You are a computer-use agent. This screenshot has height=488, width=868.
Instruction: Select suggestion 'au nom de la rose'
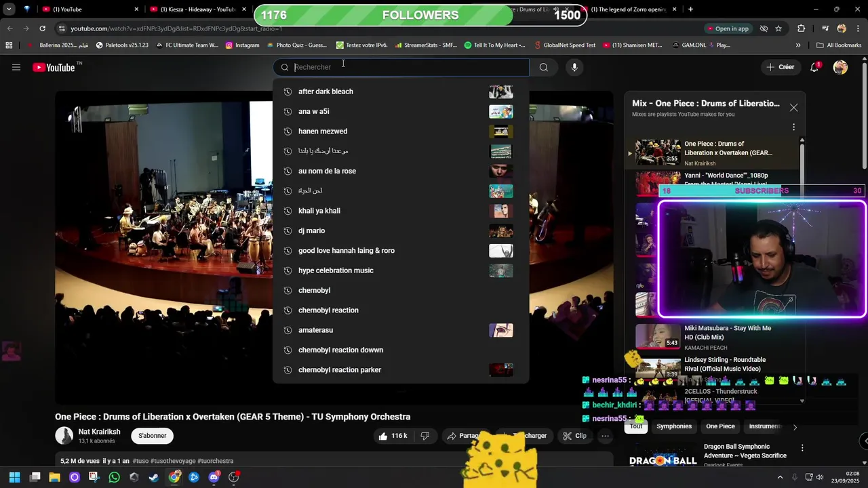tap(401, 171)
